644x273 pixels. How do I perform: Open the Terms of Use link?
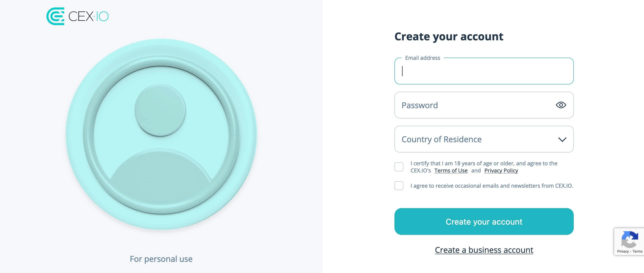tap(451, 171)
